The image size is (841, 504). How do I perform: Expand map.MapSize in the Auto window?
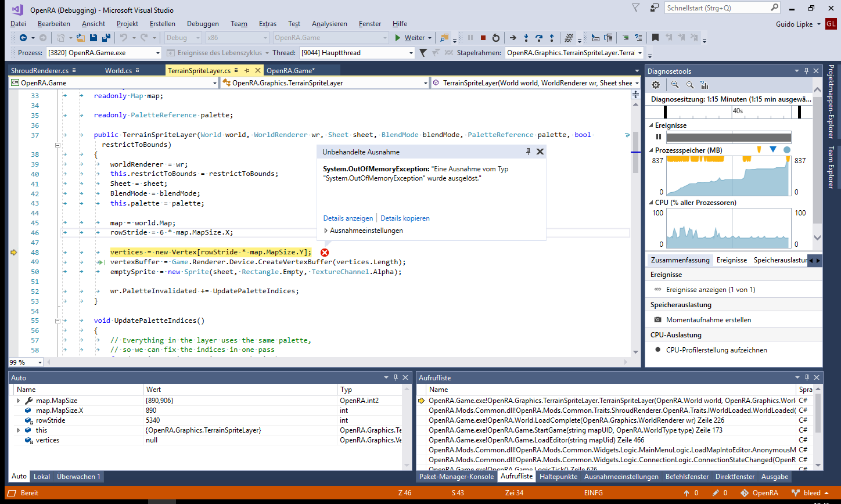[17, 400]
